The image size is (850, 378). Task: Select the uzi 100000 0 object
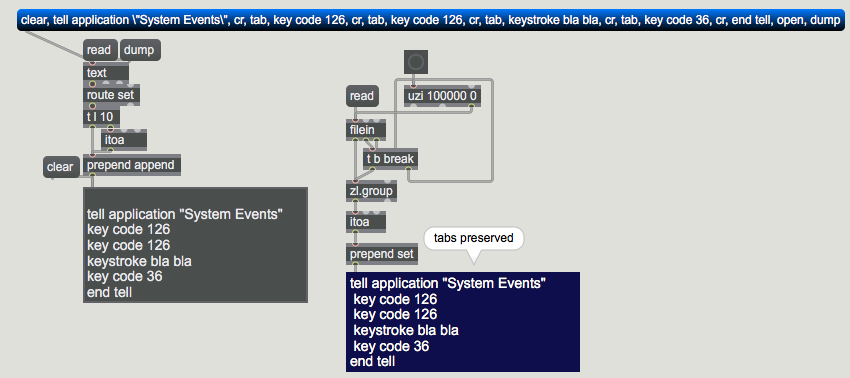point(443,96)
